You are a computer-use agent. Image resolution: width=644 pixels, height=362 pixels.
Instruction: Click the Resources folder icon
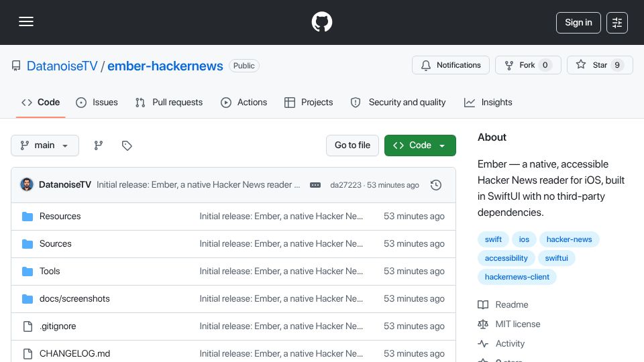click(28, 217)
